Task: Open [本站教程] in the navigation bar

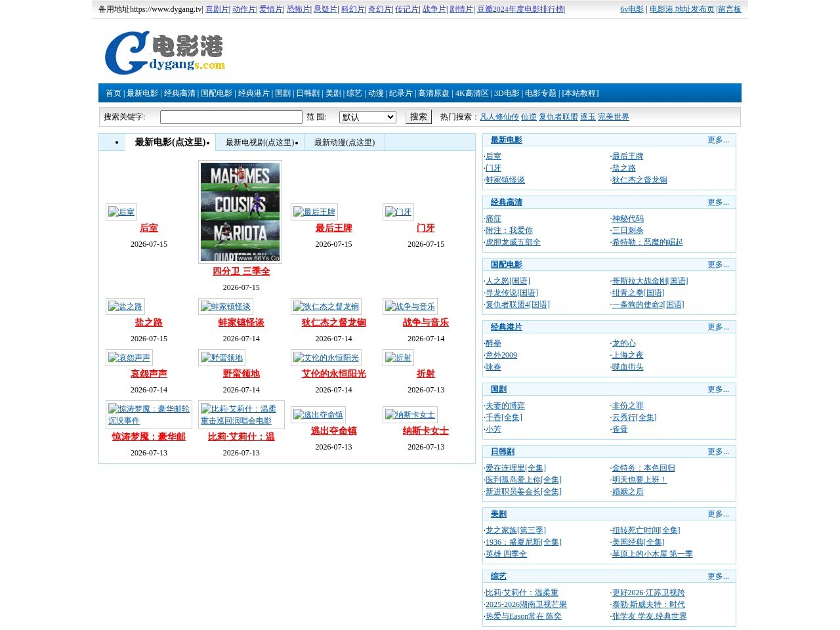Action: (x=580, y=93)
